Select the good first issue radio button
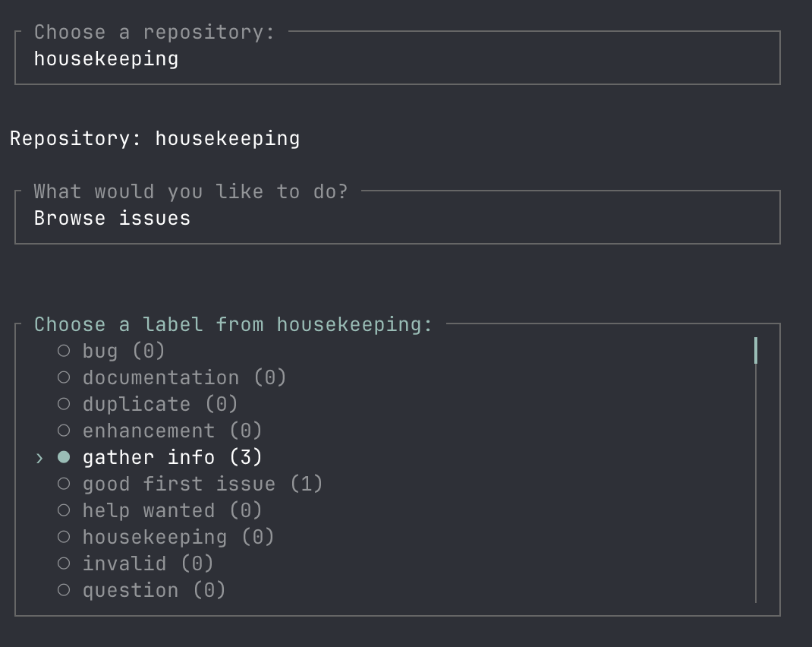 coord(64,484)
